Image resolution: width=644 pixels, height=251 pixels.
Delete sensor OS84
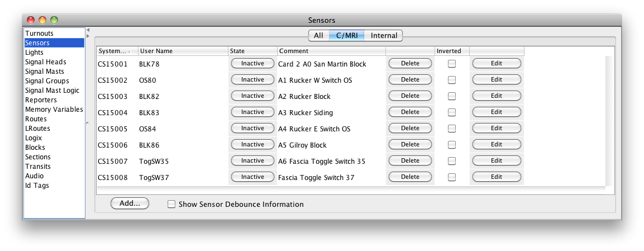(x=410, y=128)
